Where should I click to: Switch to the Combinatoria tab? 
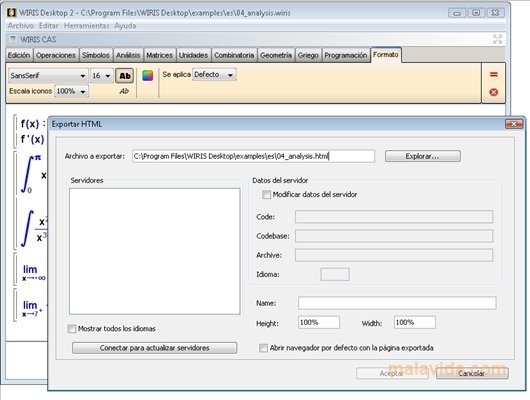[234, 55]
